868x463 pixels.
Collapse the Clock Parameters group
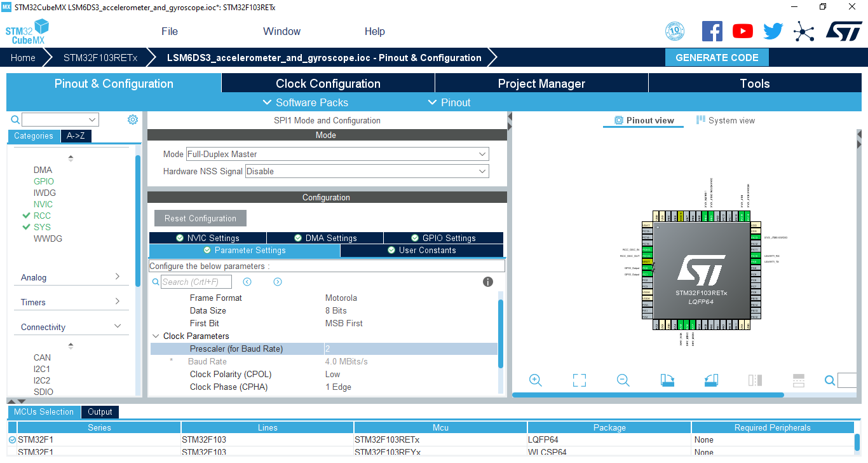(x=156, y=336)
